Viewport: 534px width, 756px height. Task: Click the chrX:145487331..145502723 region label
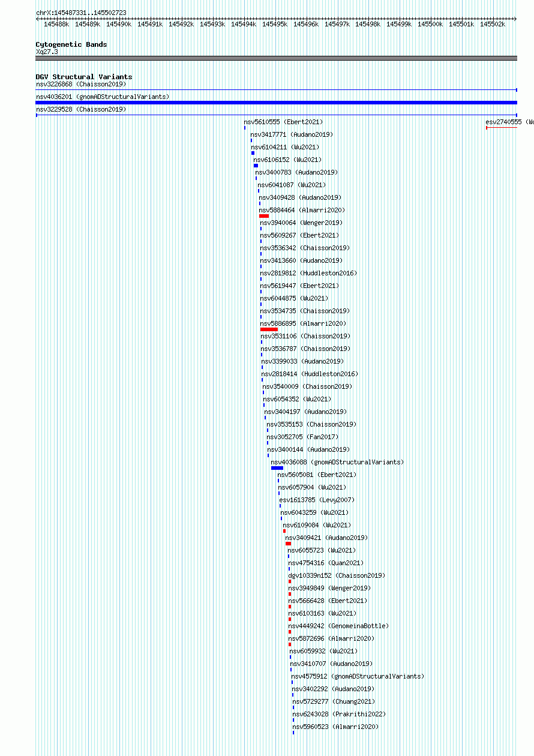[81, 13]
